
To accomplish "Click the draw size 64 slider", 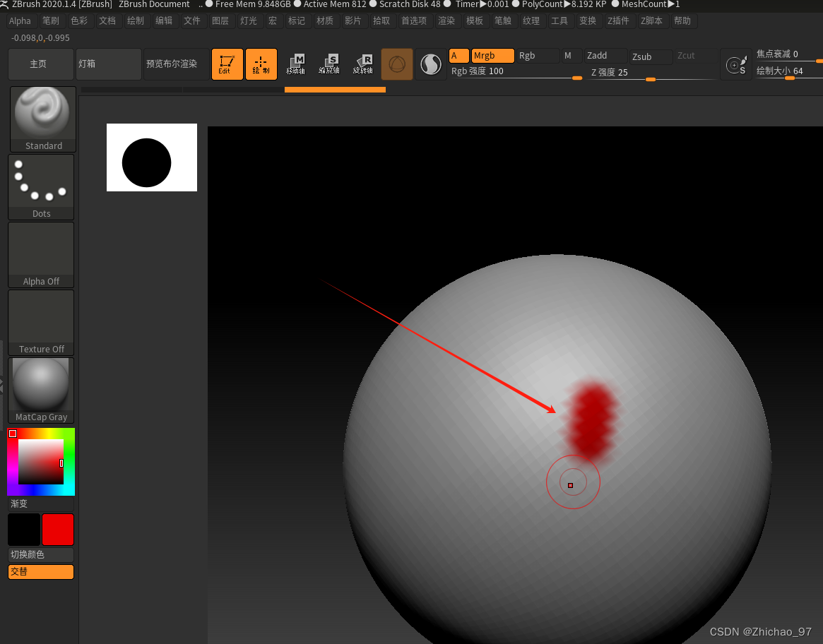I will pos(789,71).
